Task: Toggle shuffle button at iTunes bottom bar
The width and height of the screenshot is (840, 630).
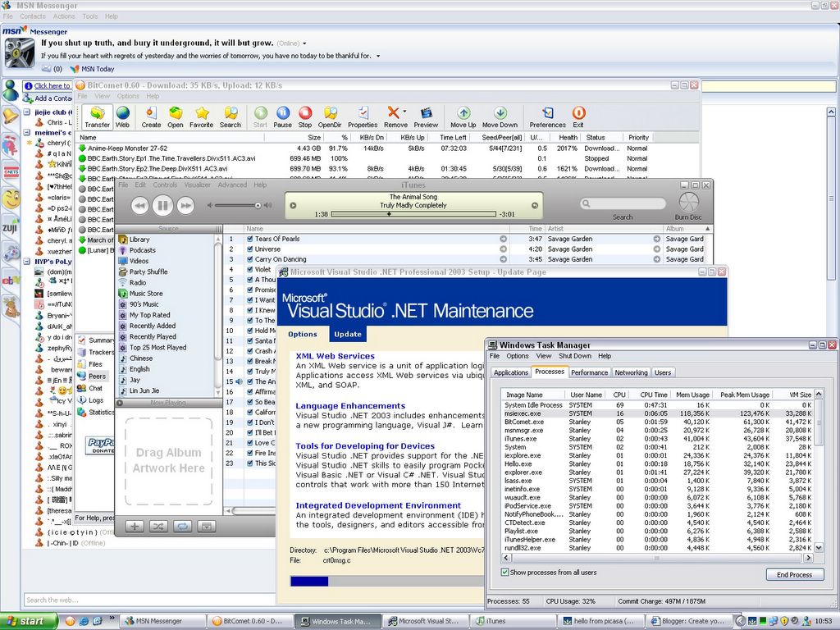Action: [158, 526]
